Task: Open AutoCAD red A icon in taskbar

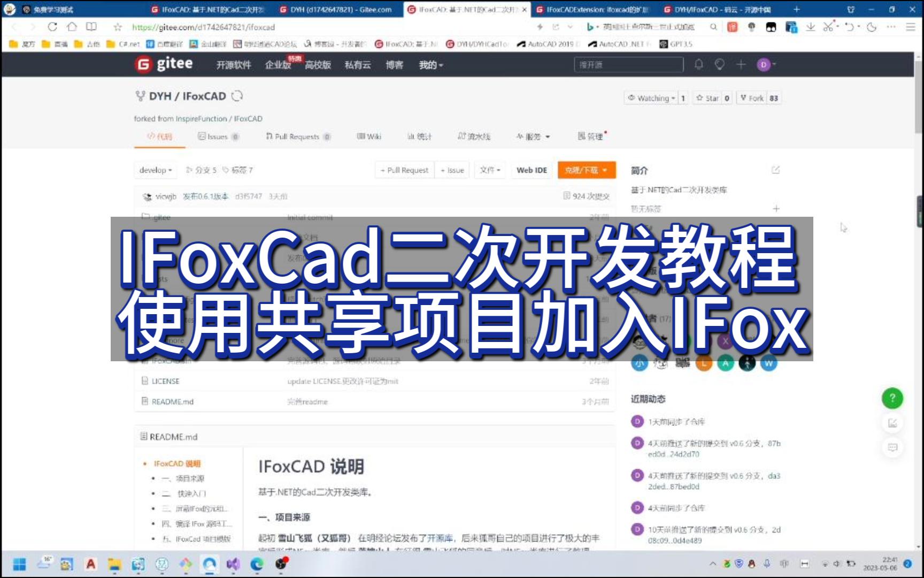Action: (90, 564)
